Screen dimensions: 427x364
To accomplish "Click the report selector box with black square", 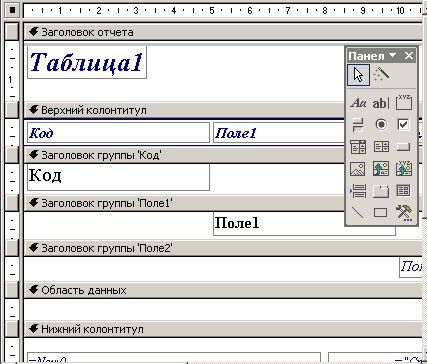I will click(12, 10).
